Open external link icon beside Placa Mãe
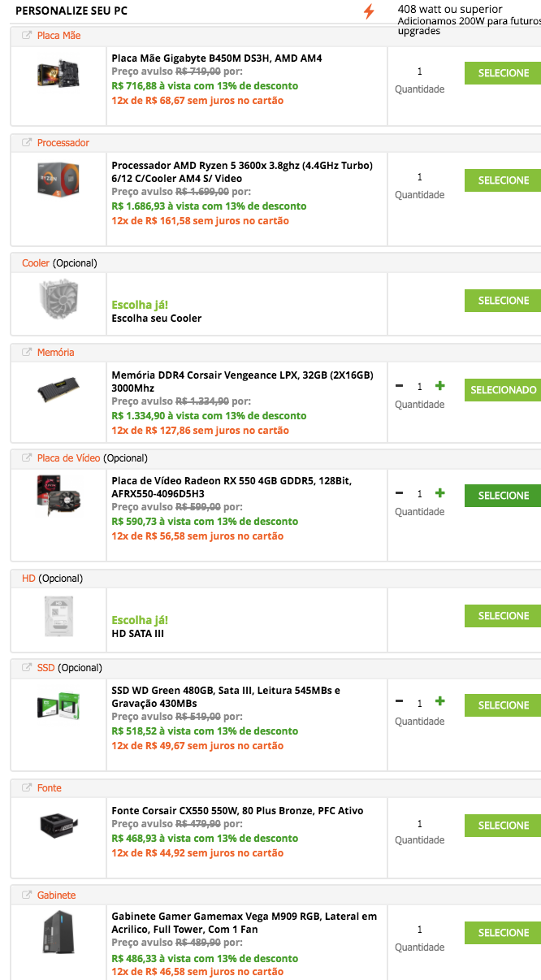Viewport: 541px width, 980px height. coord(27,36)
